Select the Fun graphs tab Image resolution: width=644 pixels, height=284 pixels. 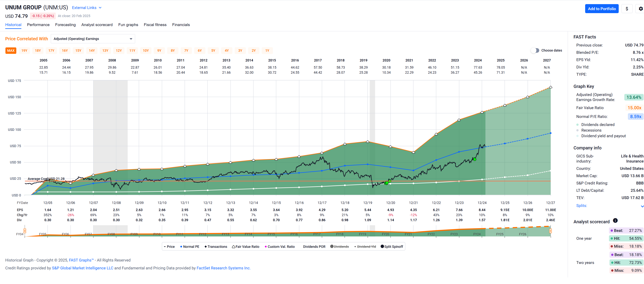[128, 25]
